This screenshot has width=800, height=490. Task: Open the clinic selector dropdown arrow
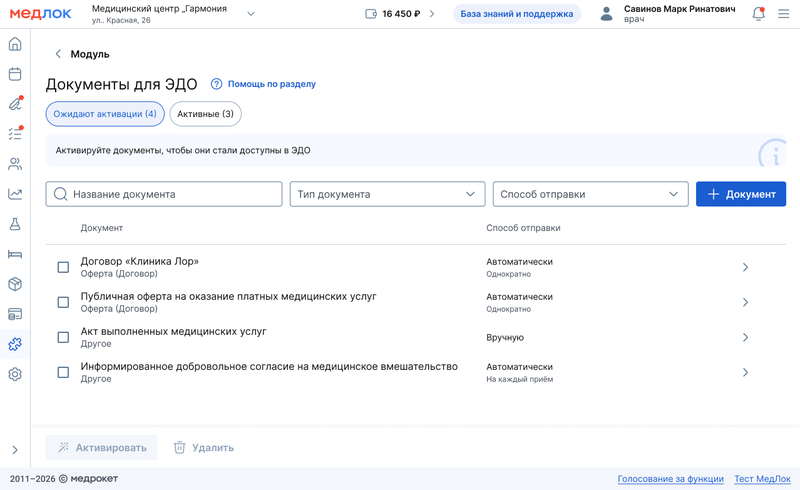point(251,14)
